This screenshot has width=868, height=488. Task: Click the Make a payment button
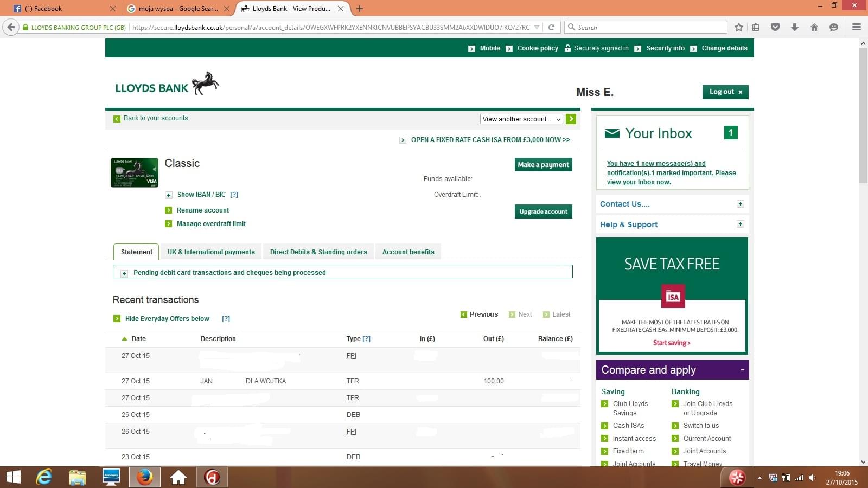543,164
